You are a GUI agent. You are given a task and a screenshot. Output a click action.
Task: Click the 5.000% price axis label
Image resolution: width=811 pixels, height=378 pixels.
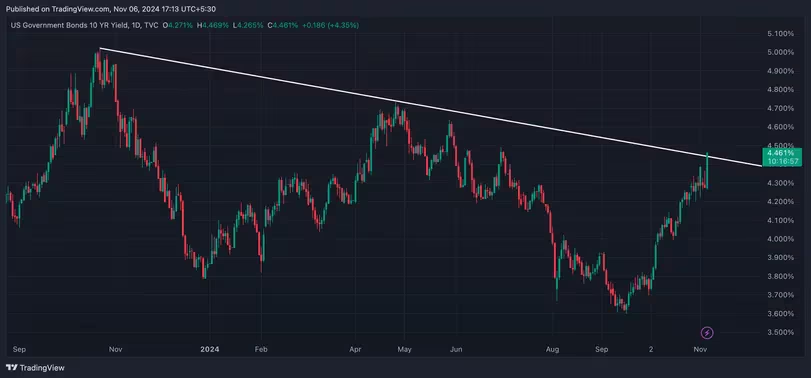point(779,52)
